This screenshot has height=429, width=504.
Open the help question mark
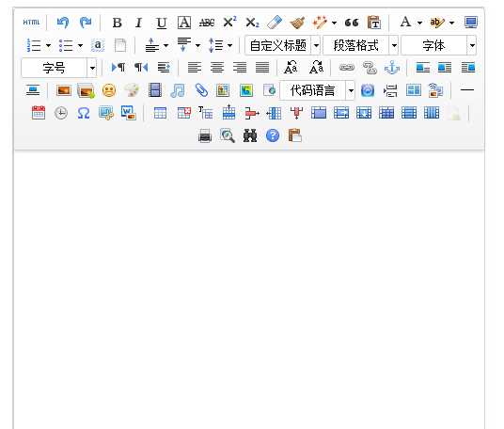pyautogui.click(x=273, y=135)
